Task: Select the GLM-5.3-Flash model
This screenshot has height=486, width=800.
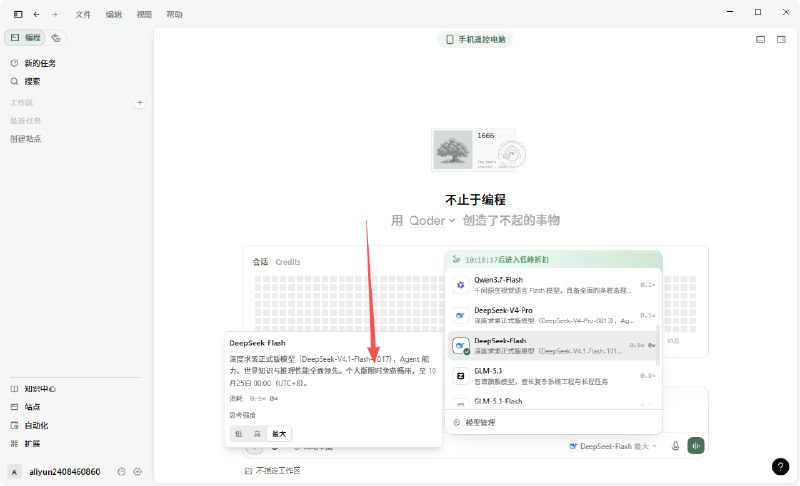Action: (554, 402)
